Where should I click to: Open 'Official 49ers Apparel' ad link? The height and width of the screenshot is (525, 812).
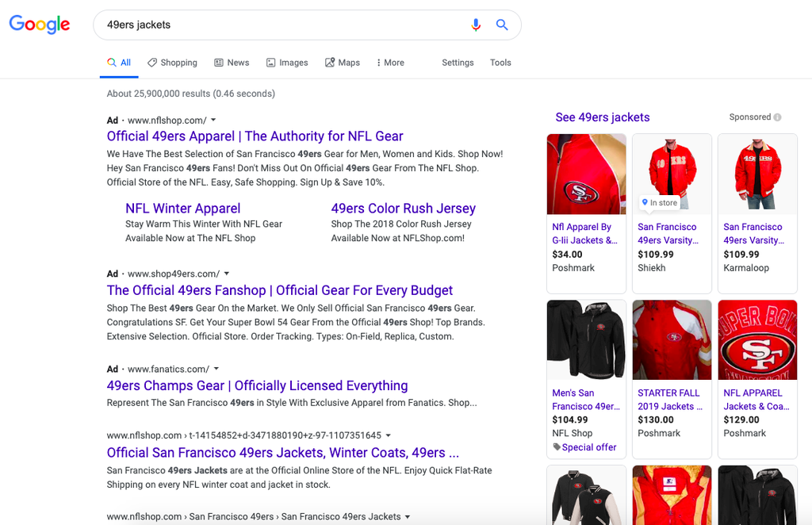[255, 136]
